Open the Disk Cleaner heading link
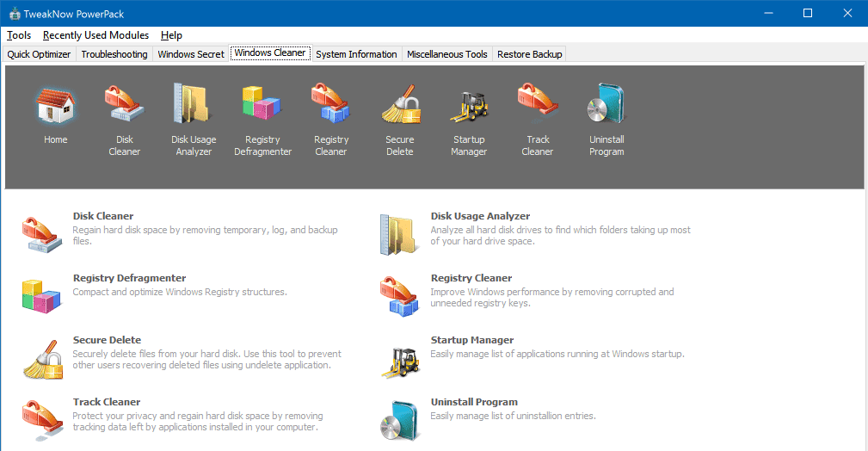Viewport: 868px width, 451px height. point(103,216)
